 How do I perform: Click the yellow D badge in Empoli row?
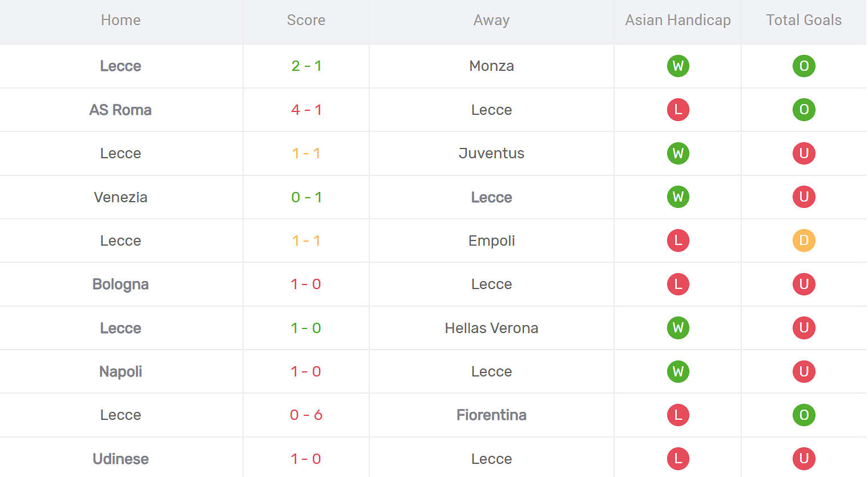click(x=804, y=240)
